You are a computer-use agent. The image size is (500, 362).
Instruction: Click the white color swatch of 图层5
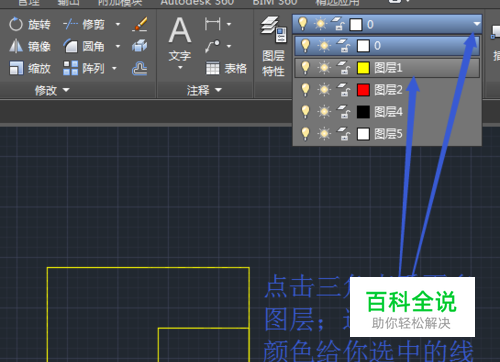click(x=363, y=134)
